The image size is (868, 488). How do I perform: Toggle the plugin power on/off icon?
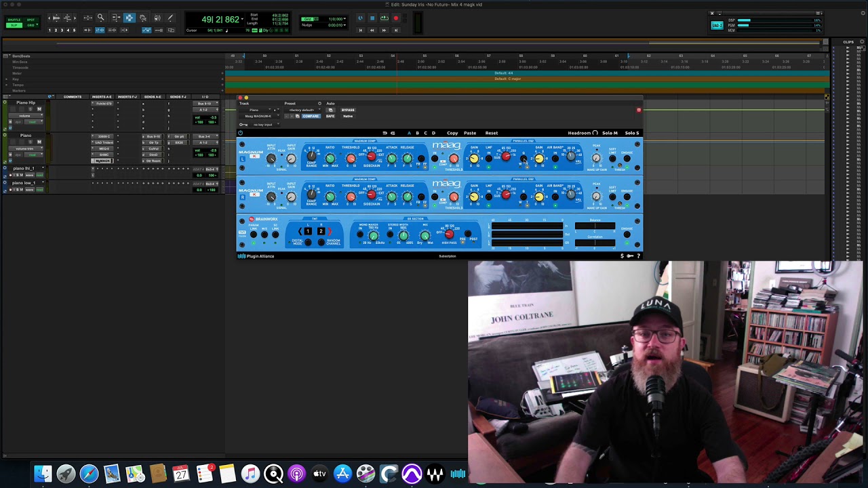point(241,133)
